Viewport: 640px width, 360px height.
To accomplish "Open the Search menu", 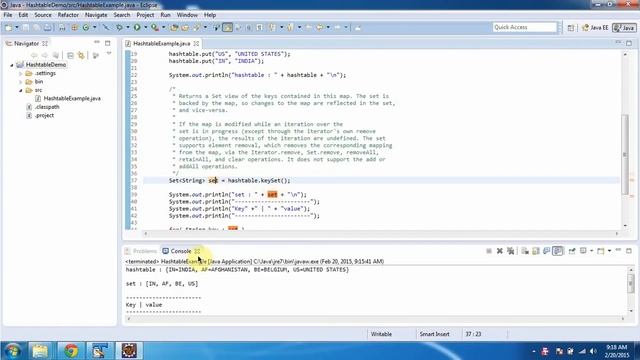I will [x=122, y=15].
